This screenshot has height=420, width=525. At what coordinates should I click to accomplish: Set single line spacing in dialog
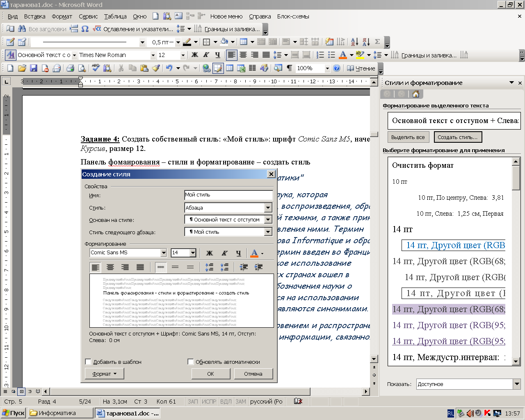click(160, 267)
